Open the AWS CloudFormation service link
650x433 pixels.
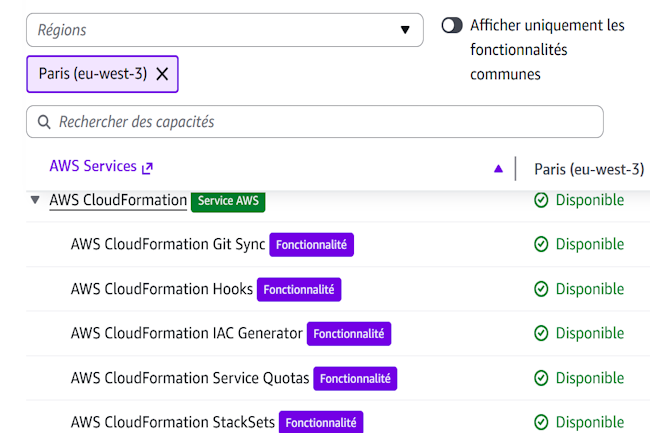pos(118,200)
